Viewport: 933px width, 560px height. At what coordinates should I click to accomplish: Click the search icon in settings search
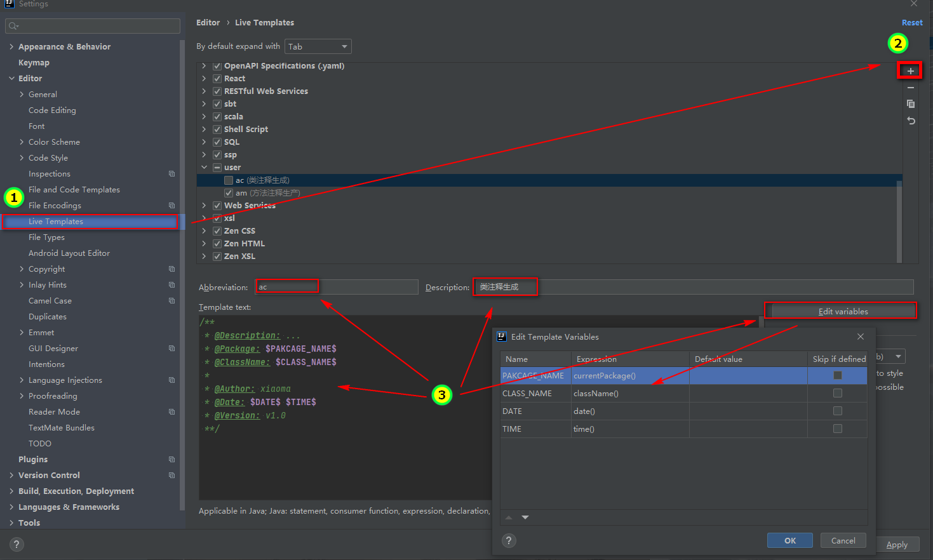pos(13,26)
